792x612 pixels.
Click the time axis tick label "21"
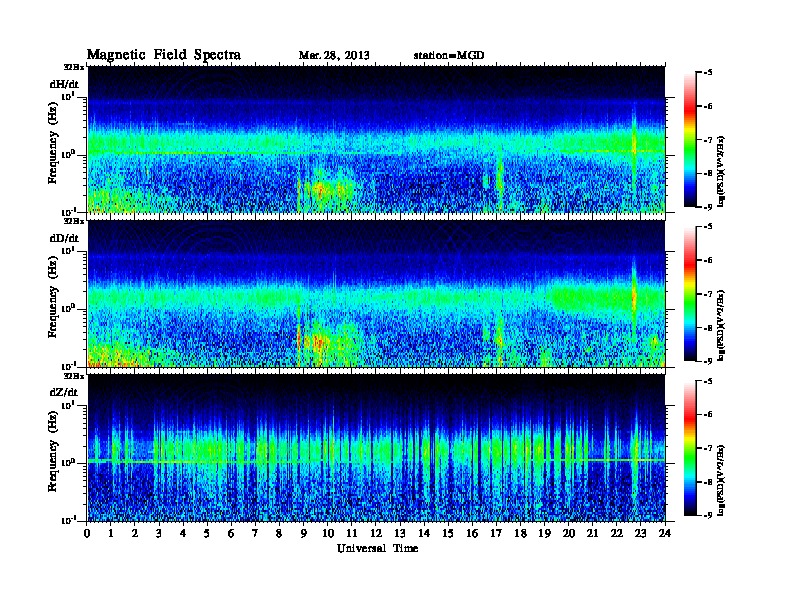coord(593,534)
